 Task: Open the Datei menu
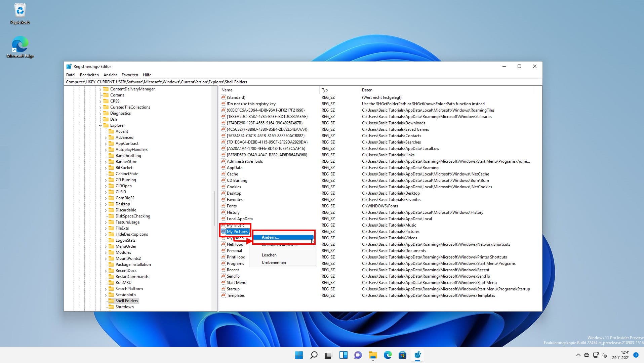coord(71,75)
